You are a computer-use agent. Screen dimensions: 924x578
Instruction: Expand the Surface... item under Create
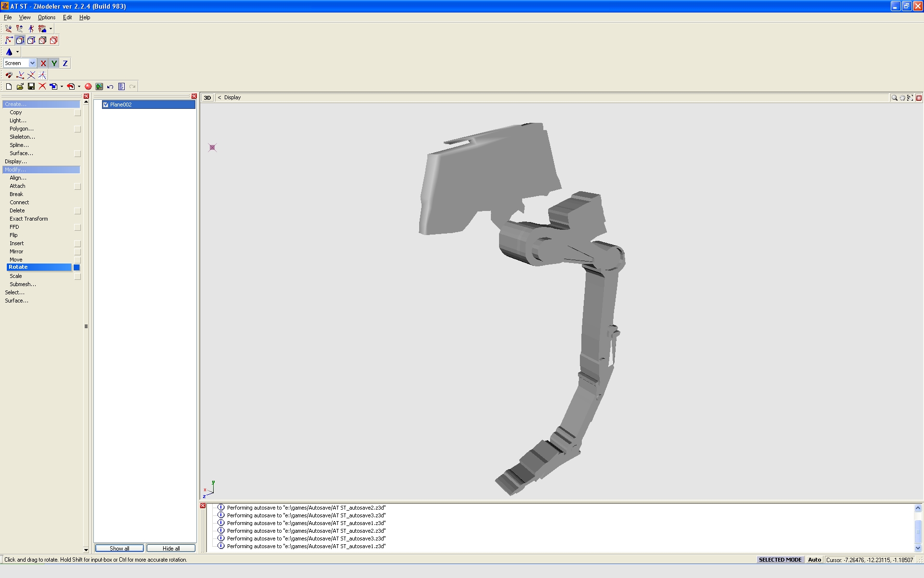click(x=22, y=153)
